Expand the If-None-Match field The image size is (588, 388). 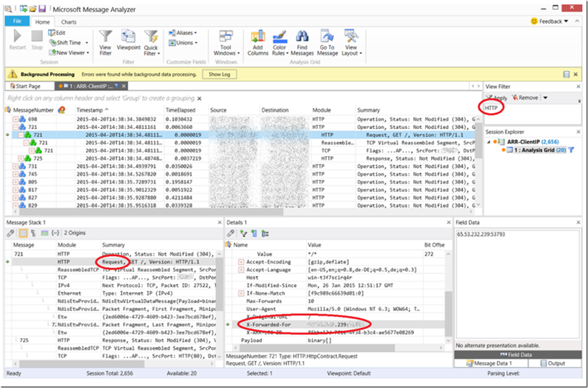241,293
